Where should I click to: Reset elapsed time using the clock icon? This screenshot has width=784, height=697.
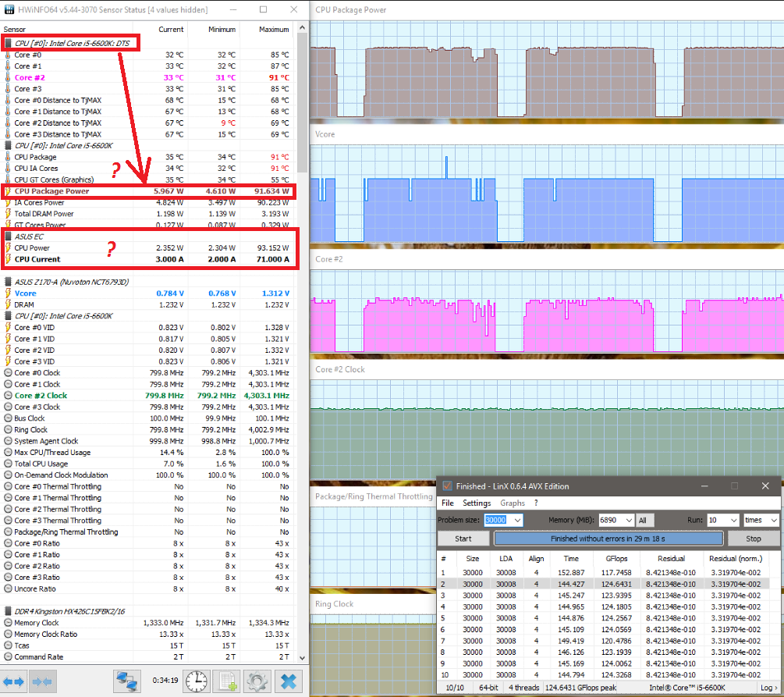point(196,681)
